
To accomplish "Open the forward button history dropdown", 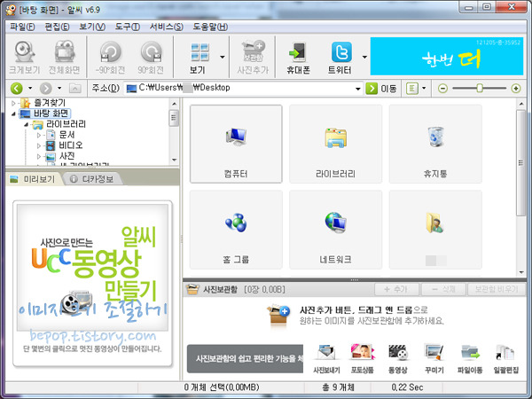I will tap(59, 88).
